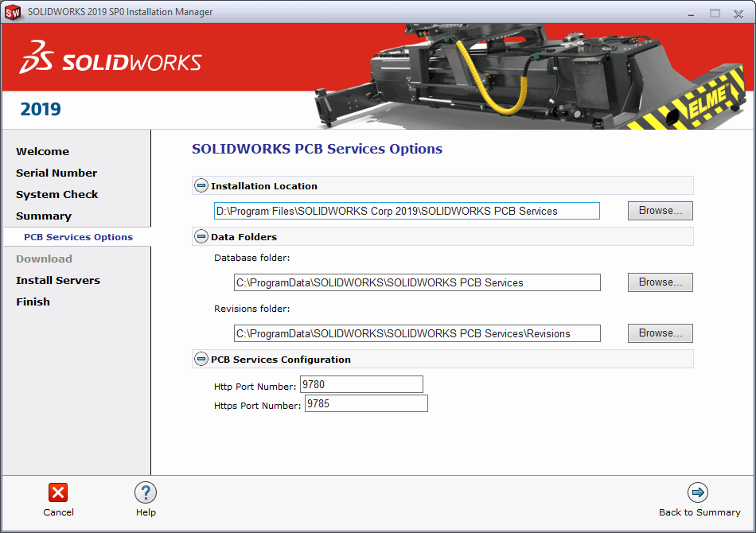This screenshot has height=533, width=756.
Task: Collapse the Installation Location section
Action: pos(201,185)
